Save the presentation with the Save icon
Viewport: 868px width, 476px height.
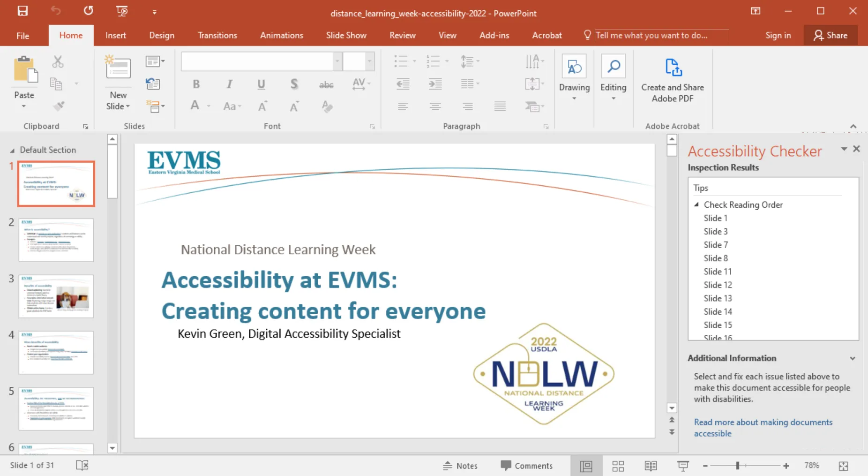tap(22, 11)
